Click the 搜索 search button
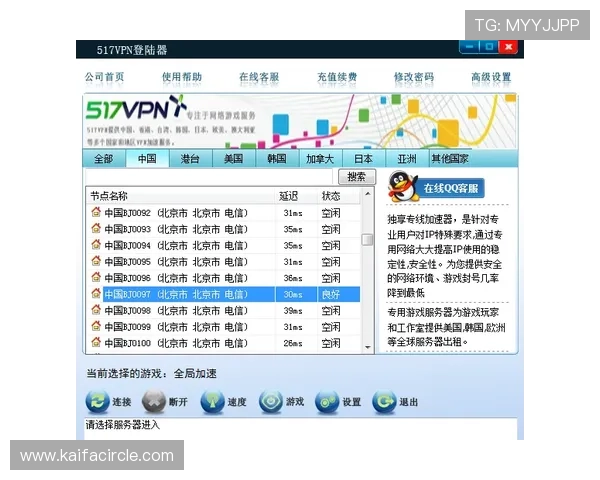600x480 pixels. [x=357, y=177]
